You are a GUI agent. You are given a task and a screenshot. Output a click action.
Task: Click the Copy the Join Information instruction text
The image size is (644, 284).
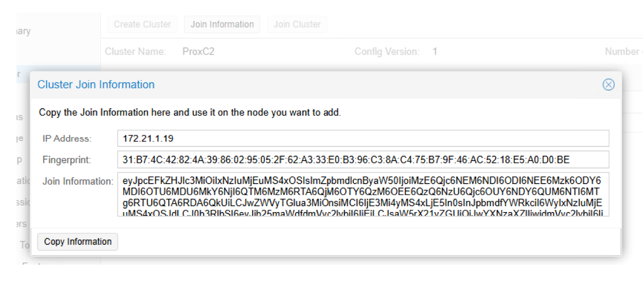190,113
